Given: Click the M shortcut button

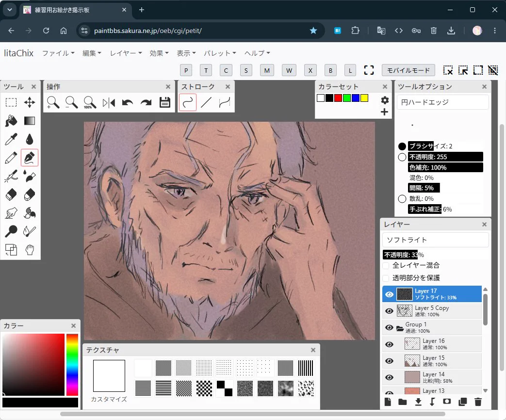Looking at the screenshot, I should [x=267, y=70].
